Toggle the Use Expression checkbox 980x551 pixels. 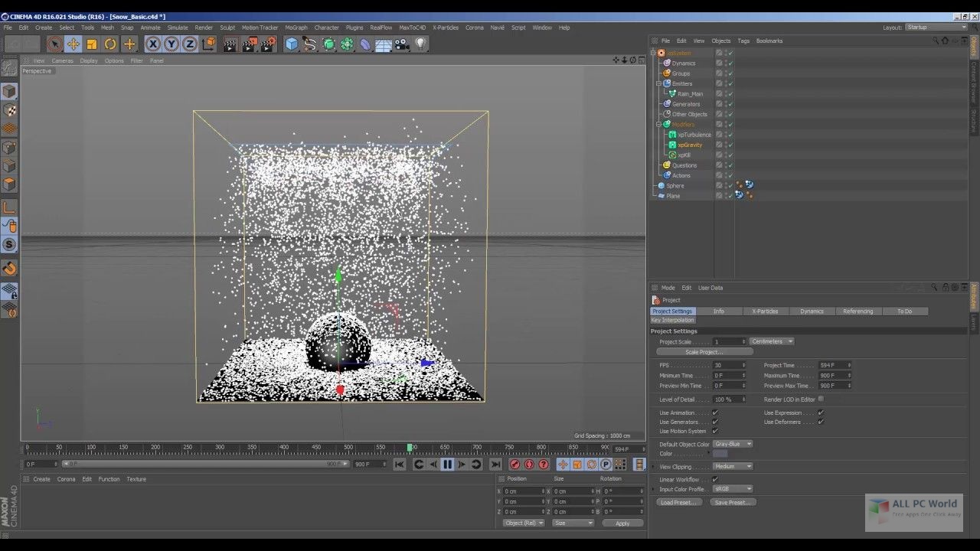click(x=821, y=412)
